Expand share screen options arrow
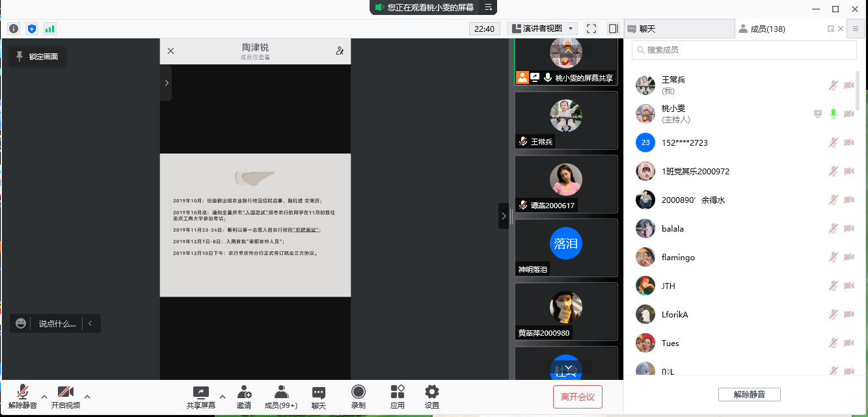This screenshot has height=417, width=868. pyautogui.click(x=223, y=396)
